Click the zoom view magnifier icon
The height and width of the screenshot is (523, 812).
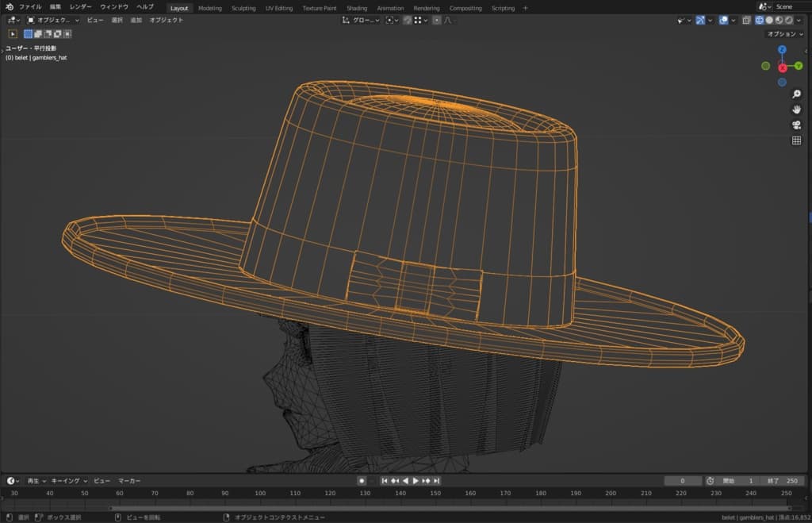[x=796, y=94]
